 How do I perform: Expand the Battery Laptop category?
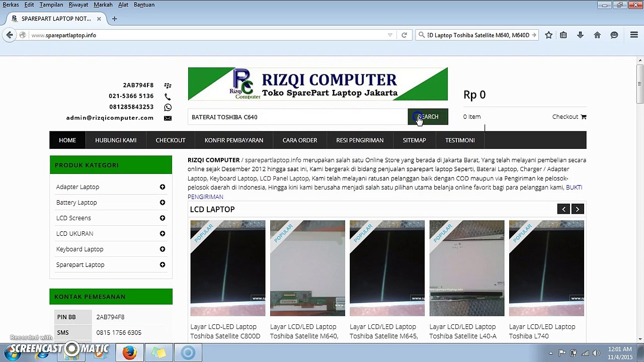coord(163,203)
